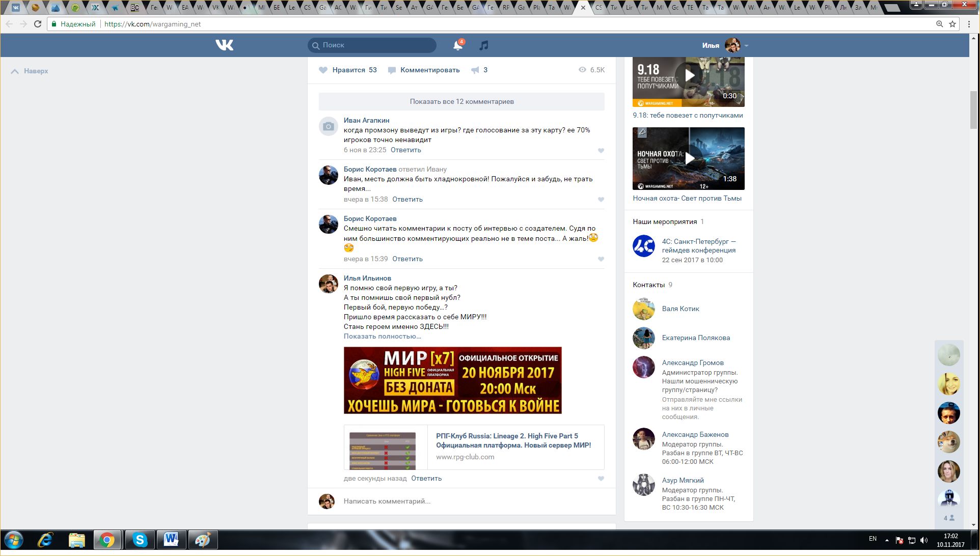This screenshot has height=556, width=980.
Task: Like Борис Коротаев's comment from 15:39
Action: click(x=601, y=259)
